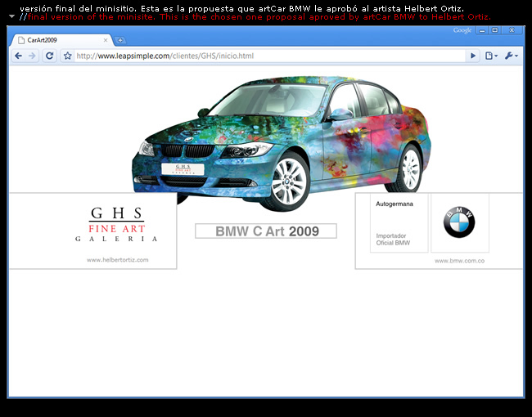The image size is (532, 417).
Task: Click the Autogermana Importador Oficial BMW box
Action: point(399,222)
